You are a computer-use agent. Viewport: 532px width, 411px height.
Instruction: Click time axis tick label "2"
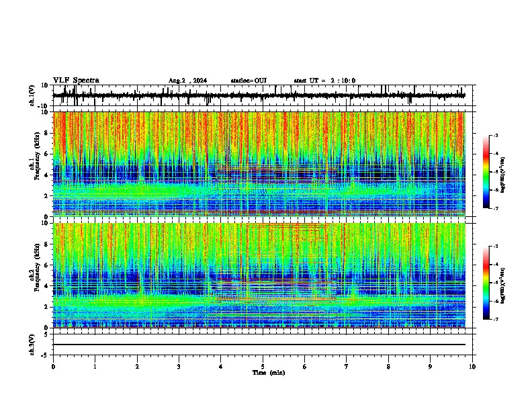[137, 367]
